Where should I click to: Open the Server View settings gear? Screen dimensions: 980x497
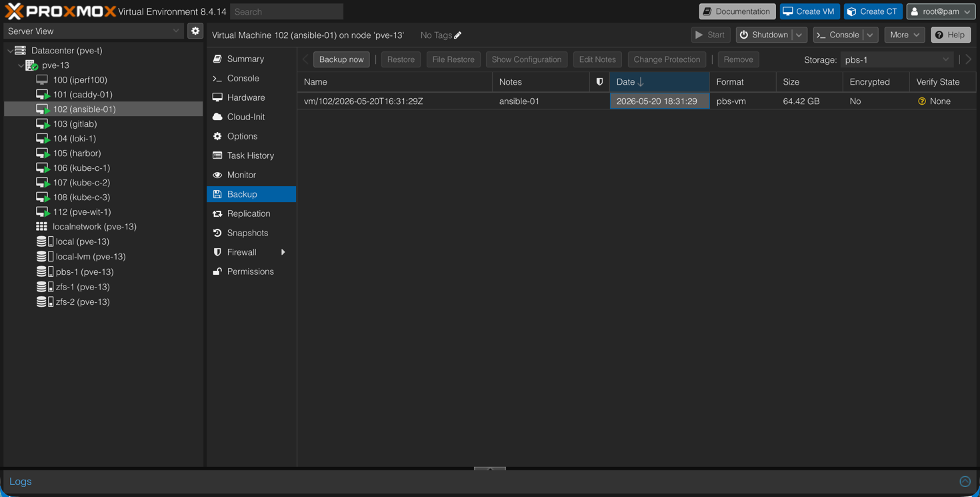195,31
